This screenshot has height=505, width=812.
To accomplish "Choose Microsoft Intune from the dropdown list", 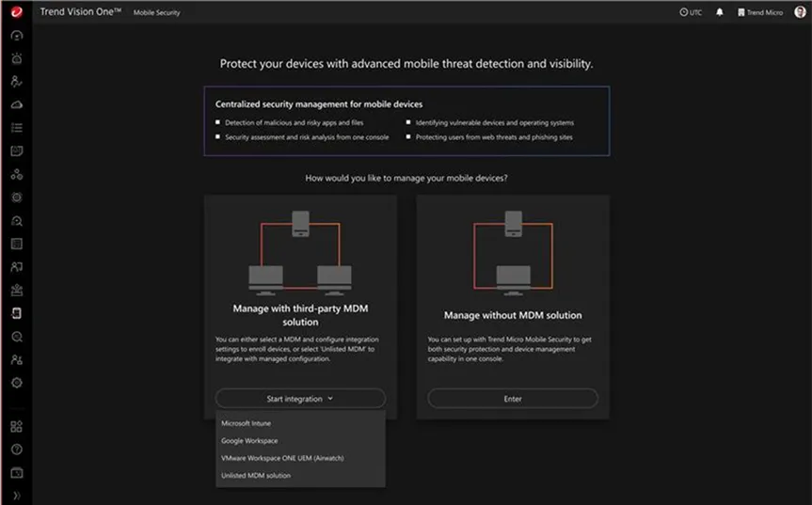I will coord(247,423).
